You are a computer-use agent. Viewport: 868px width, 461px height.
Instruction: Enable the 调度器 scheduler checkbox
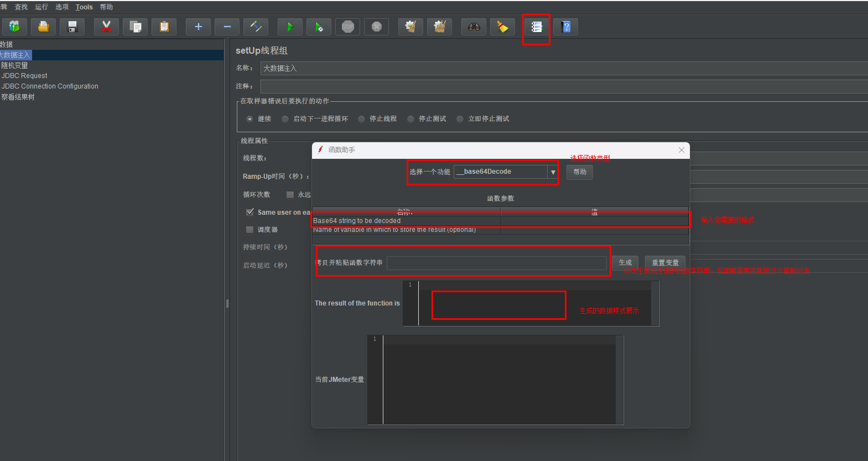pyautogui.click(x=250, y=230)
